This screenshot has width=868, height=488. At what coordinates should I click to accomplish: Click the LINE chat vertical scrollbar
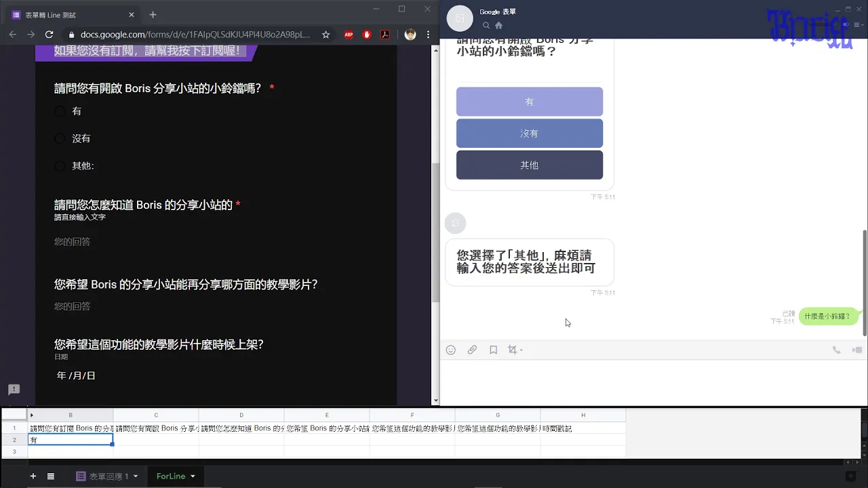(865, 282)
